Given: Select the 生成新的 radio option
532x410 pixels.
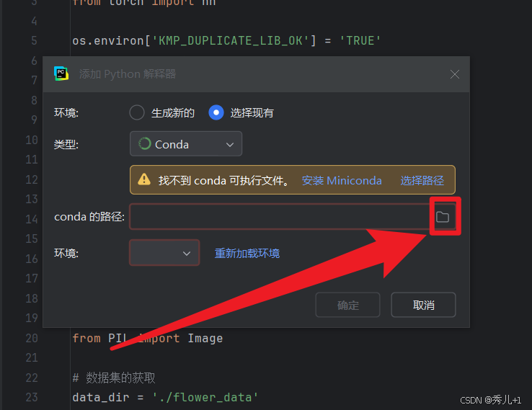Looking at the screenshot, I should pyautogui.click(x=137, y=112).
